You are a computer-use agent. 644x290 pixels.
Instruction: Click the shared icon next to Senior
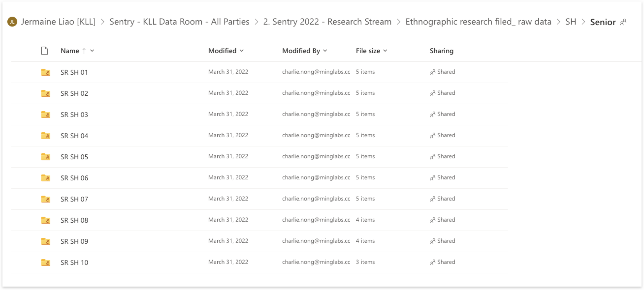pyautogui.click(x=623, y=22)
